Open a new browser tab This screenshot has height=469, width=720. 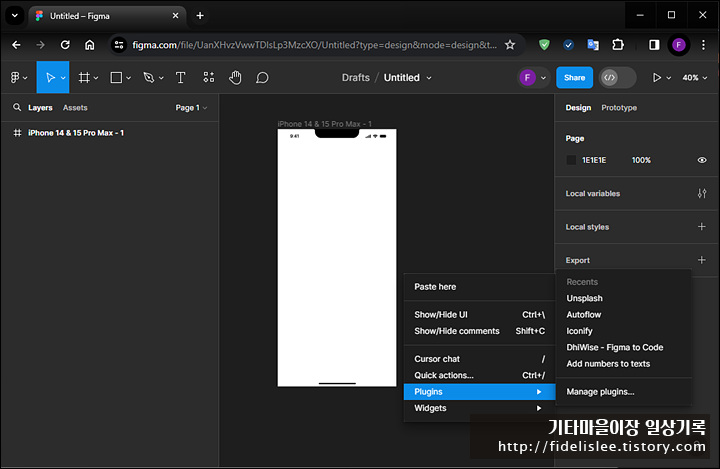(200, 16)
